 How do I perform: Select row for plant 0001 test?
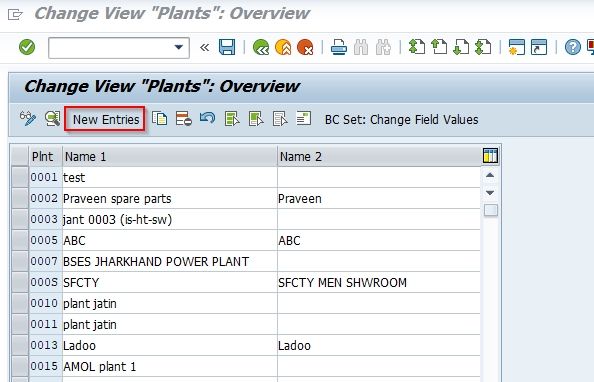pos(20,177)
